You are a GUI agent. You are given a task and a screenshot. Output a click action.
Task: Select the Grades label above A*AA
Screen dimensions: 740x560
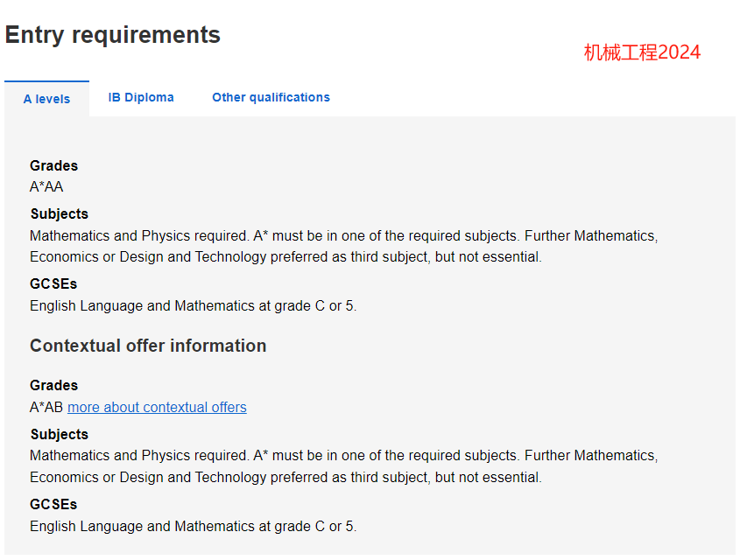pyautogui.click(x=53, y=165)
